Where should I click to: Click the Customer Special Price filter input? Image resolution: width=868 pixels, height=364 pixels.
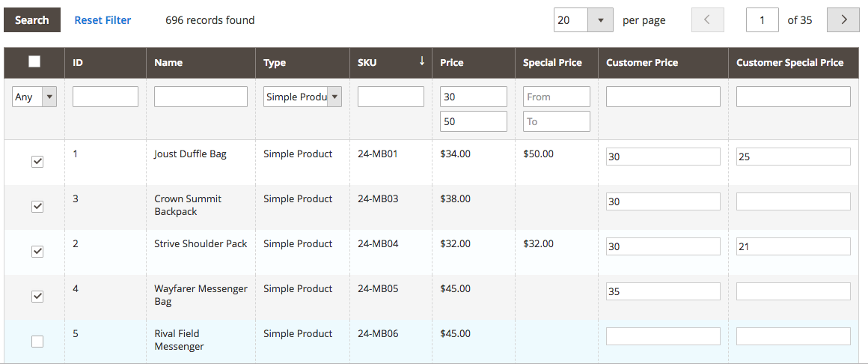tap(793, 97)
